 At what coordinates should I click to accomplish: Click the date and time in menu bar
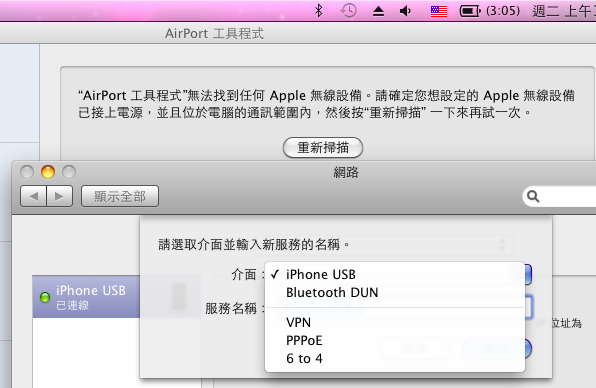tap(564, 11)
